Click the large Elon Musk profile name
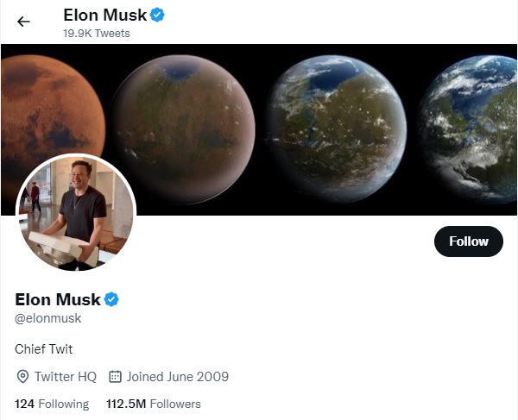This screenshot has height=420, width=518. pos(58,300)
